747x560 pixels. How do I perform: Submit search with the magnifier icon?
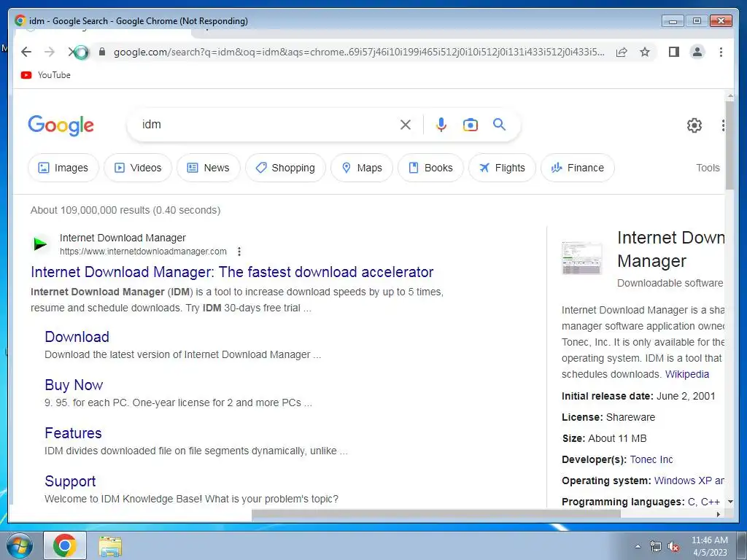(499, 124)
